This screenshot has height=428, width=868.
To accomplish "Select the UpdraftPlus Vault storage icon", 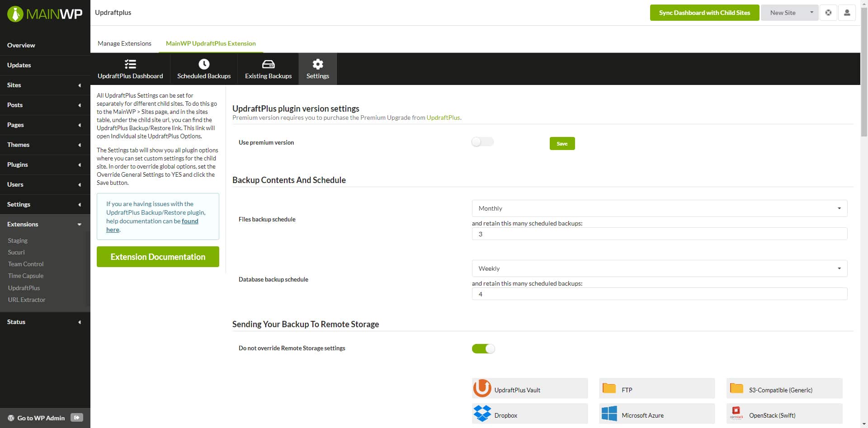I will click(x=482, y=388).
